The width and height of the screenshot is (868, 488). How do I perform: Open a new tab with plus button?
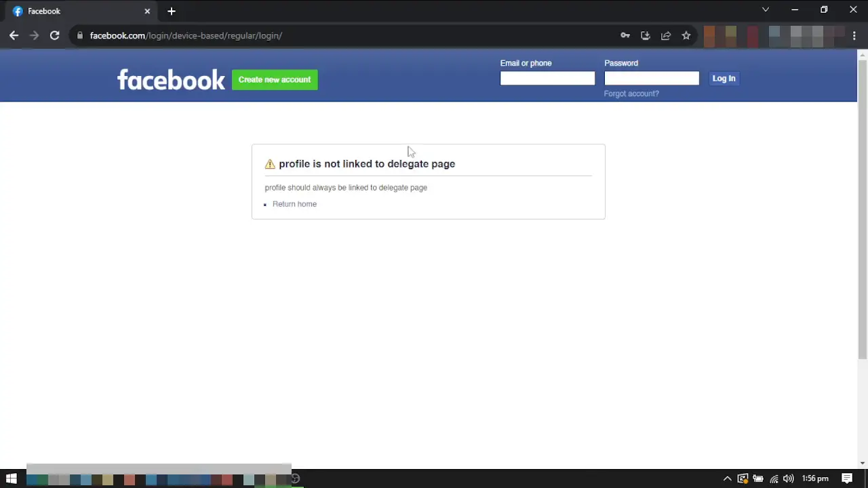(x=172, y=11)
